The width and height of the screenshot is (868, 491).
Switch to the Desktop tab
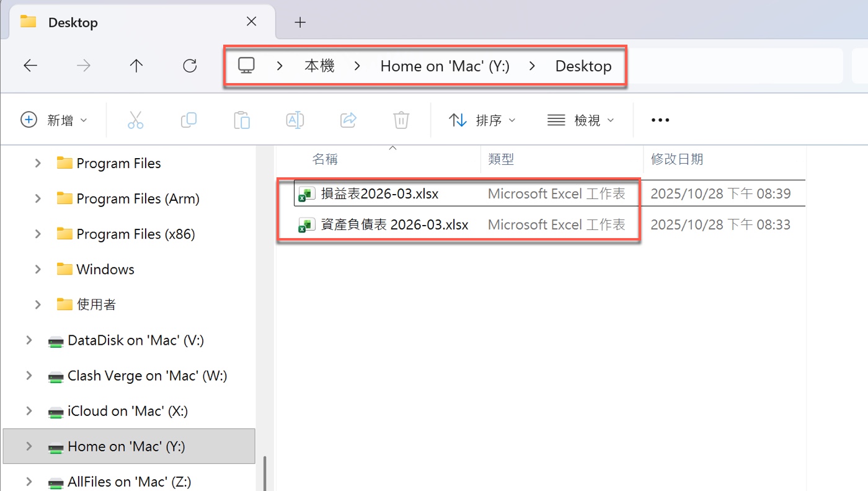[x=73, y=22]
